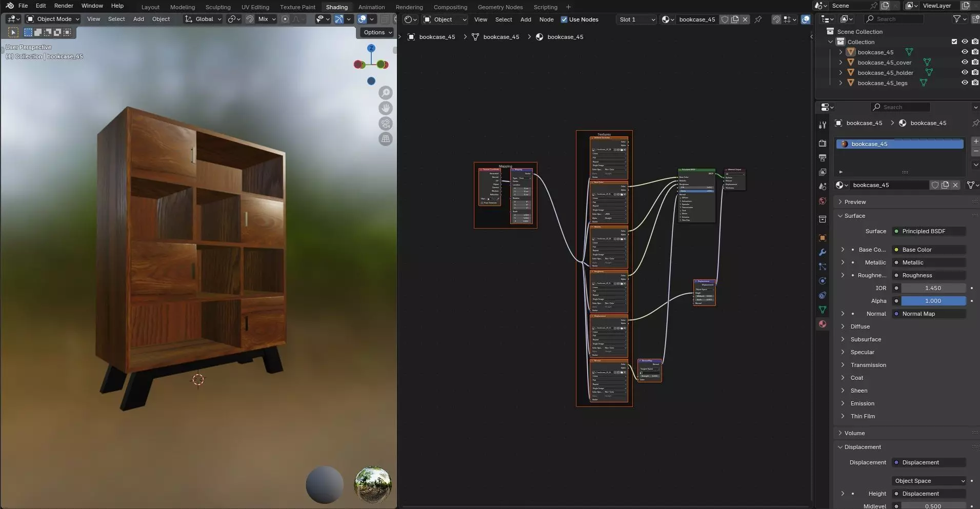Open the View Layer properties tab
This screenshot has height=509, width=980.
pyautogui.click(x=823, y=172)
